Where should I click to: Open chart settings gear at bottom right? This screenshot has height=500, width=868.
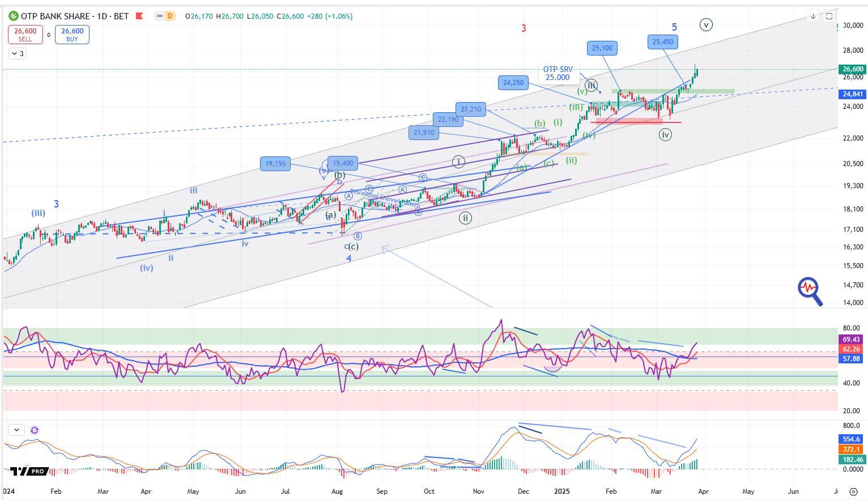coord(853,491)
